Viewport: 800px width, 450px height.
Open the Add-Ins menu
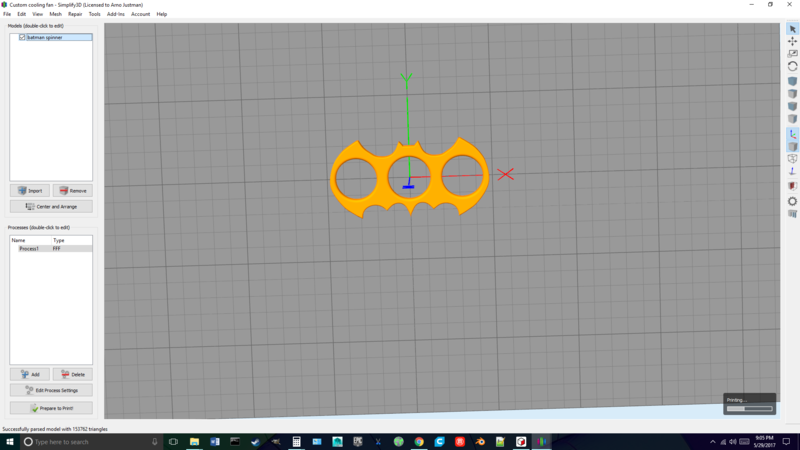pyautogui.click(x=116, y=14)
